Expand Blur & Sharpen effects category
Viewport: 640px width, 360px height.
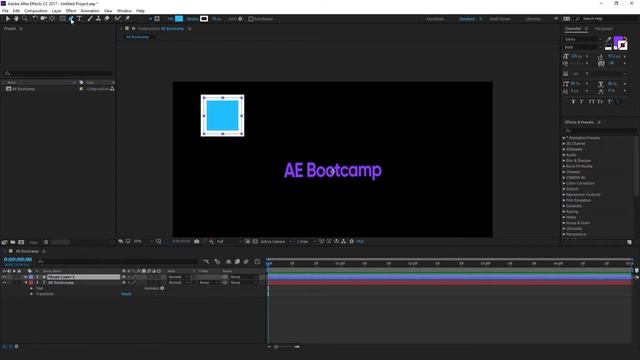(x=564, y=161)
